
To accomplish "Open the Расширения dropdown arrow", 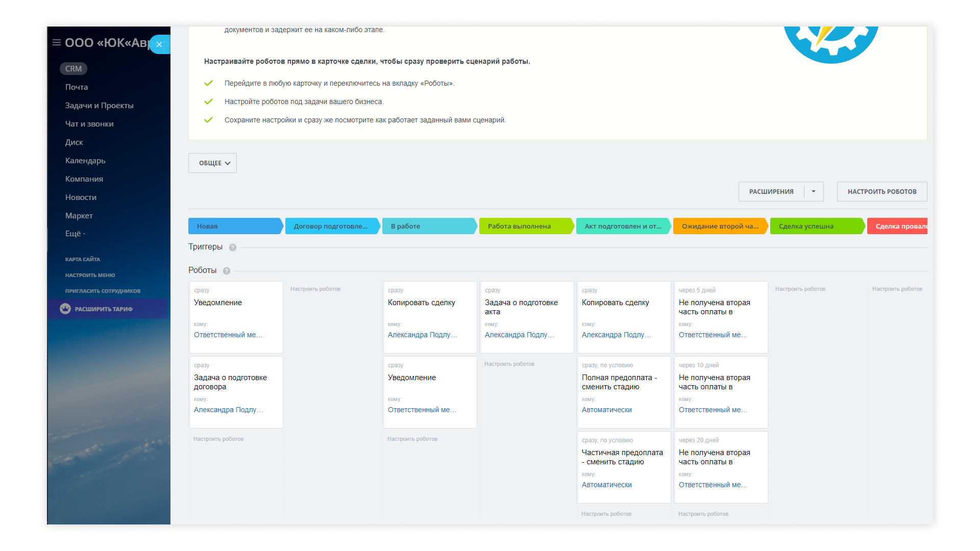I will click(814, 192).
